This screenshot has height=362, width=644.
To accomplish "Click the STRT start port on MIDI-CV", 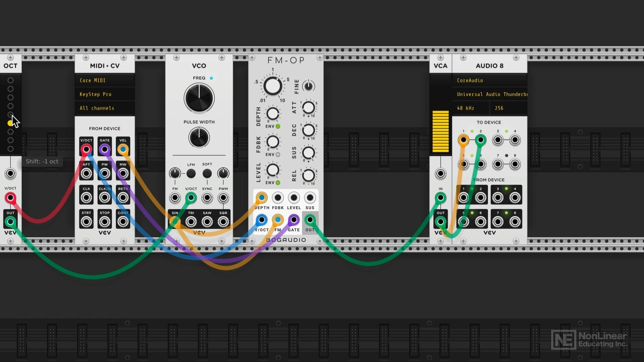I will (86, 222).
